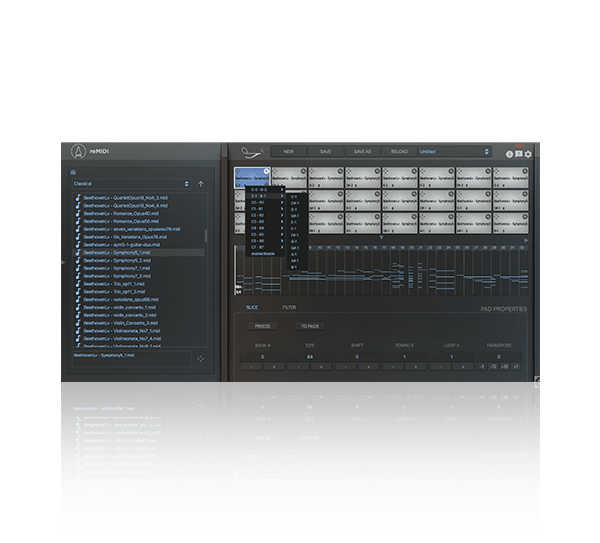Click the info icon in top toolbar
This screenshot has height=543, width=600.
pos(509,154)
